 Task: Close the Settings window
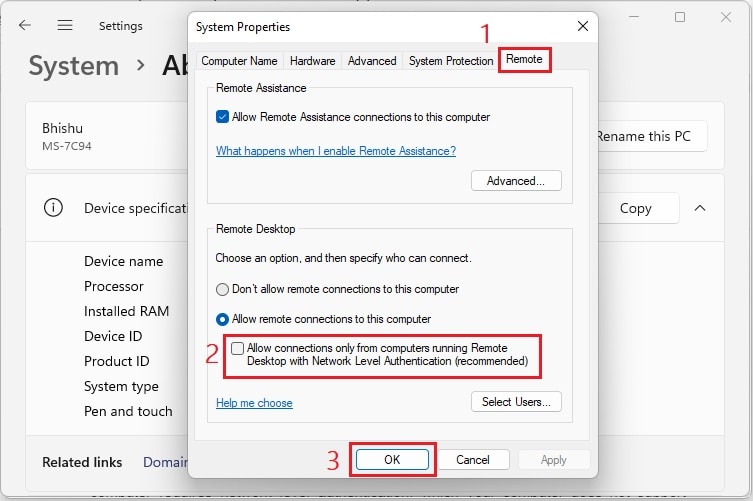click(726, 17)
